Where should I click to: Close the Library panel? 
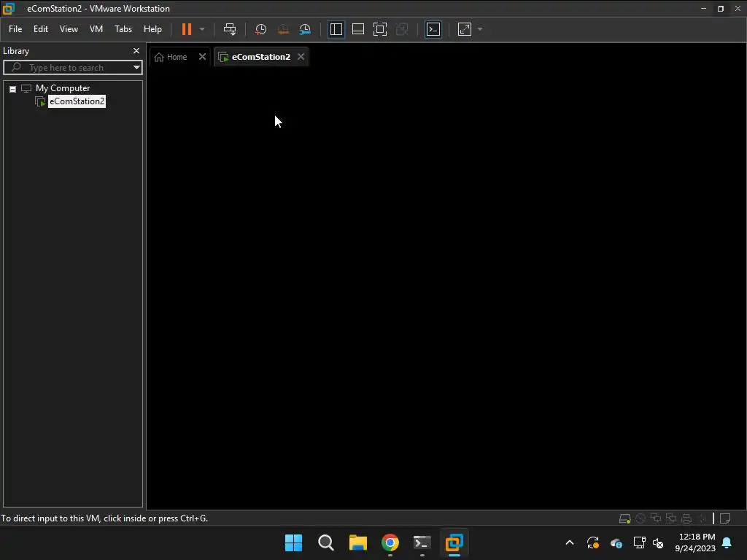pos(136,50)
